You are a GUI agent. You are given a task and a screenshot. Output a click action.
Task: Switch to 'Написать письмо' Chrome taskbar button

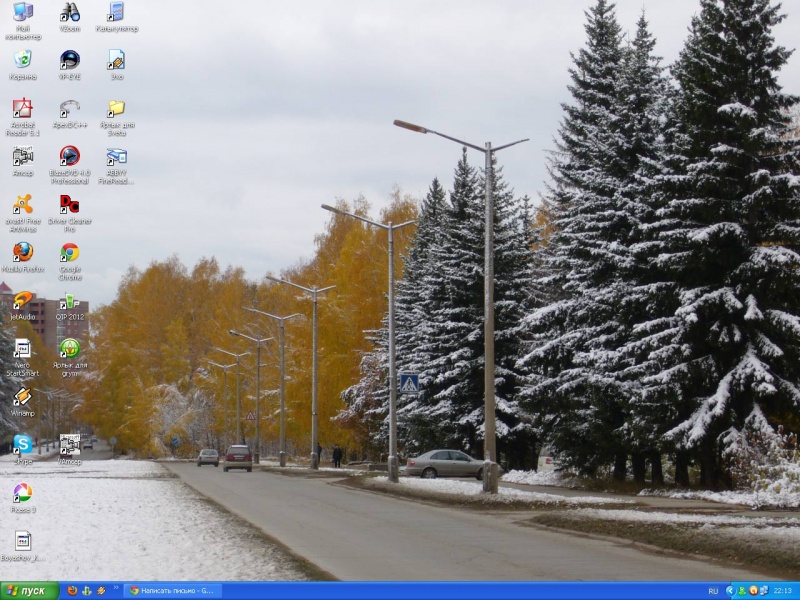point(172,591)
